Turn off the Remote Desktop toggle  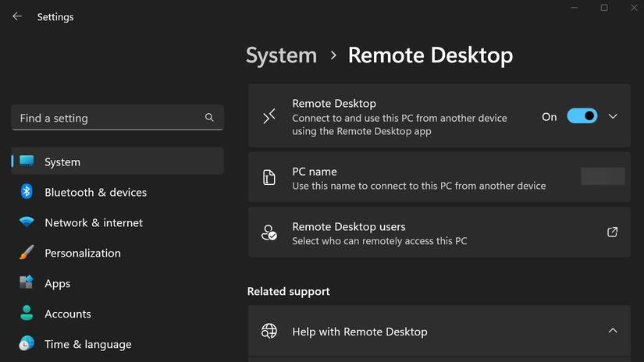tap(582, 116)
